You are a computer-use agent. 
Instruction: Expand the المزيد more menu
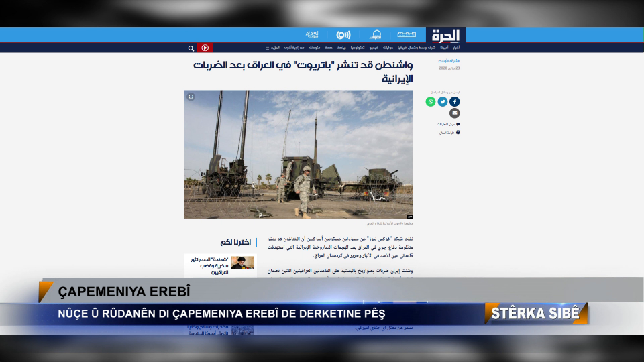(x=273, y=48)
